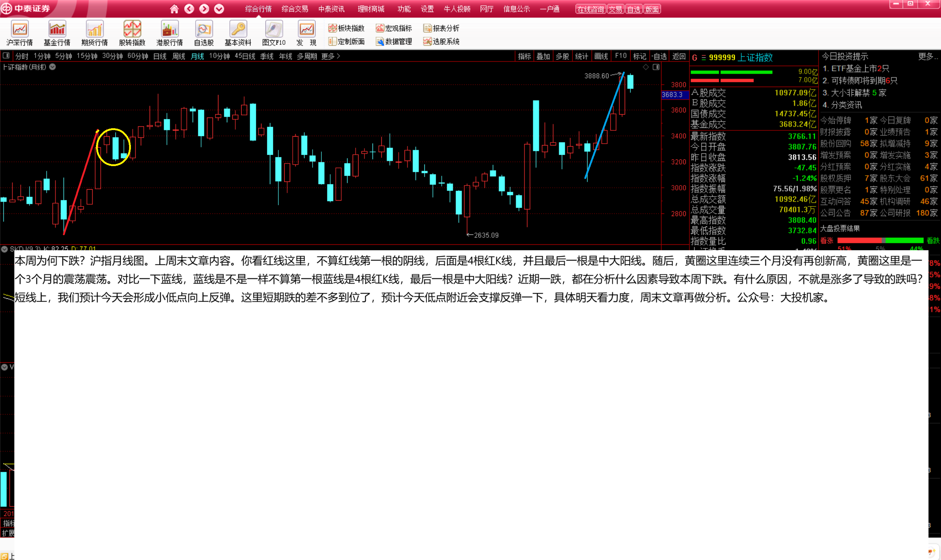Open ETF基金上市2只 notice
Viewport: 941px width, 560px height.
[x=855, y=68]
